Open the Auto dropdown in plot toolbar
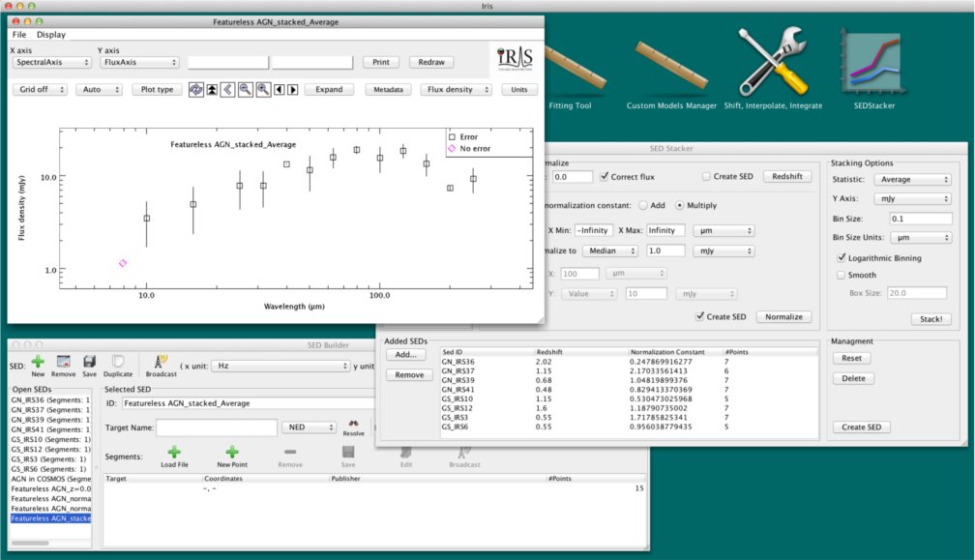The height and width of the screenshot is (560, 975). (x=99, y=90)
